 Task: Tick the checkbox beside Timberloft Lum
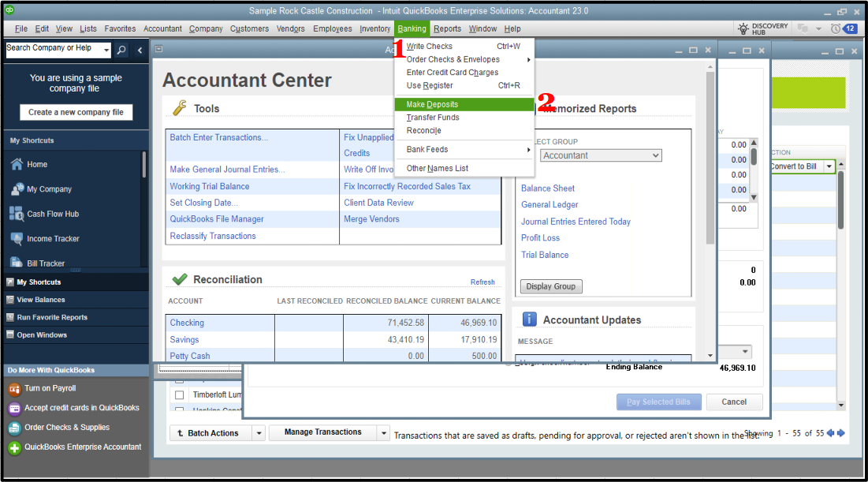180,395
